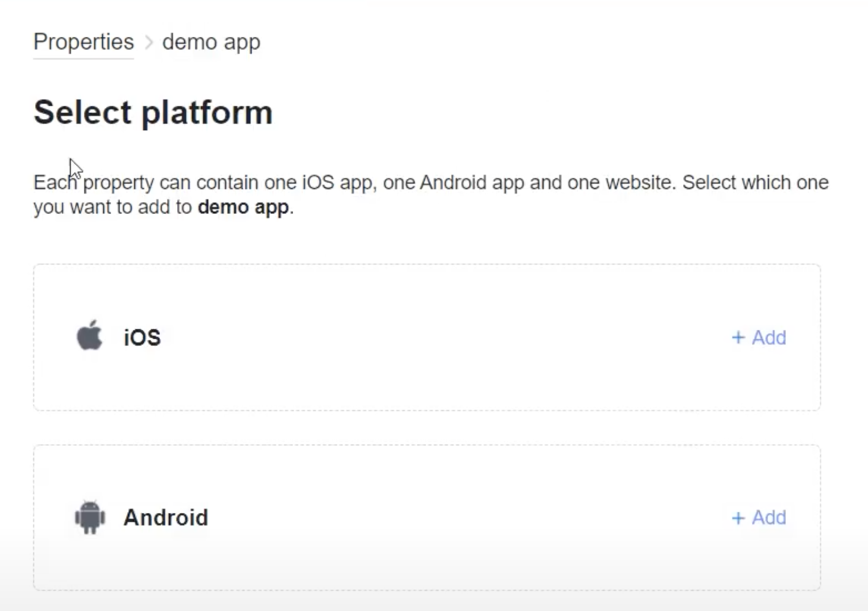This screenshot has height=611, width=868.
Task: Click the words Android app in description
Action: [472, 182]
